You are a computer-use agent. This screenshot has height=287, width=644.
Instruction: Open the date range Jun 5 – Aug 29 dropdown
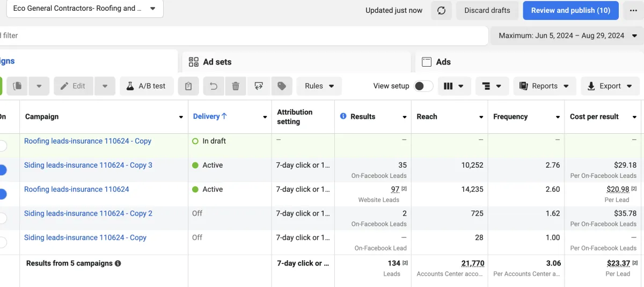[x=567, y=35]
